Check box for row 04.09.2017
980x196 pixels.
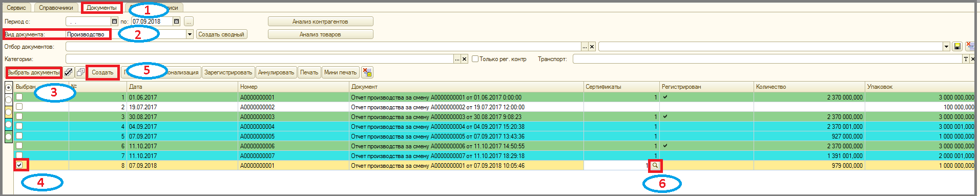coord(19,126)
